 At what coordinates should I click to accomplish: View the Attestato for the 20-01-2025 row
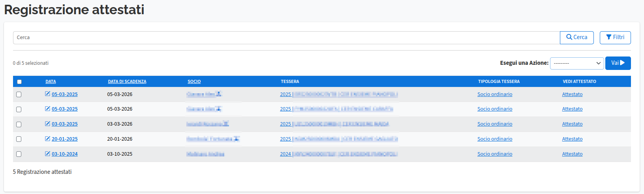tap(572, 139)
